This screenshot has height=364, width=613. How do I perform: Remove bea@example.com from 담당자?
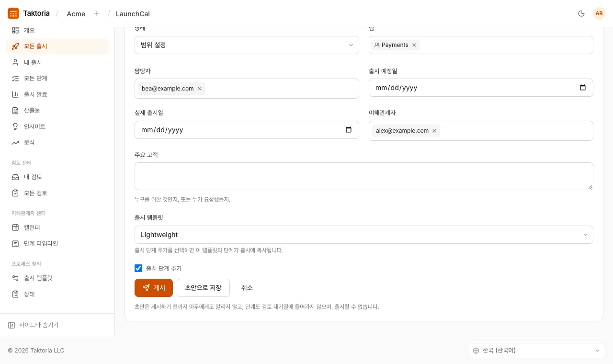(200, 89)
